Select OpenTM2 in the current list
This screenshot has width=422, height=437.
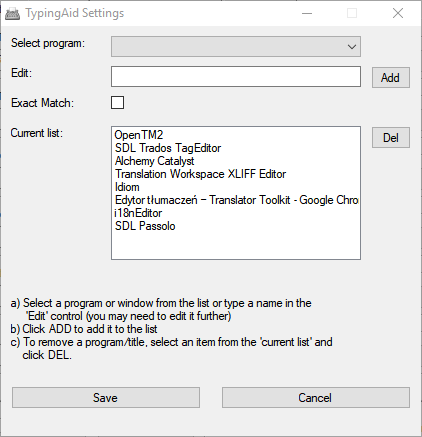tap(139, 135)
